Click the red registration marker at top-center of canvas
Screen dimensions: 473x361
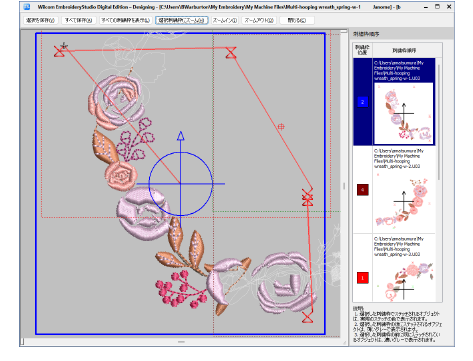click(231, 53)
